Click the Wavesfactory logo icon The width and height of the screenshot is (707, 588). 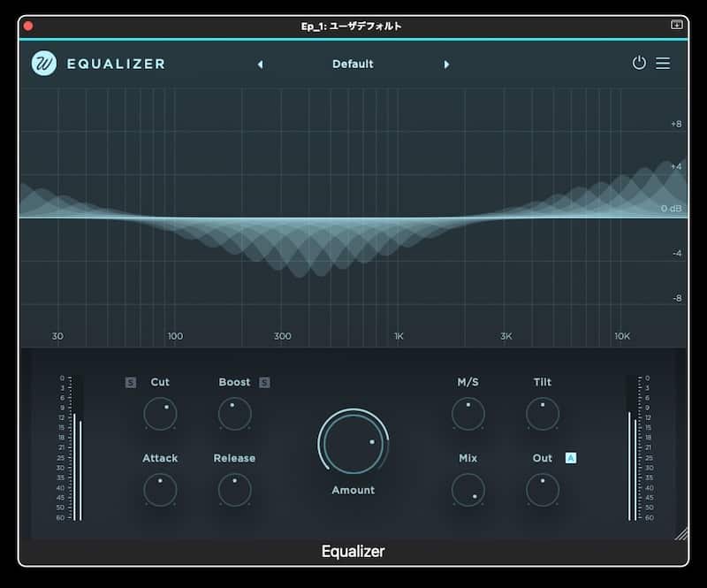(x=44, y=63)
